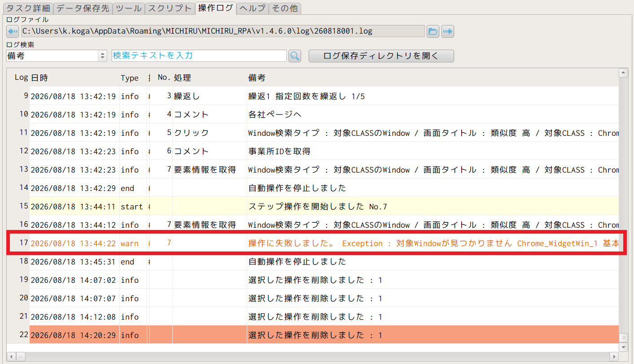Select log row 18 自動操作を停止しました
634x364 pixels.
pyautogui.click(x=313, y=261)
